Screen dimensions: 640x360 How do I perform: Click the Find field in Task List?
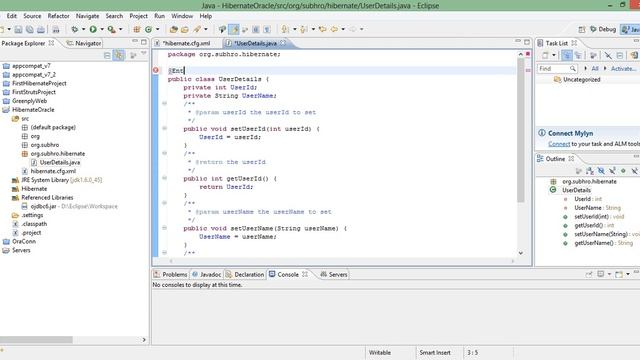(557, 69)
